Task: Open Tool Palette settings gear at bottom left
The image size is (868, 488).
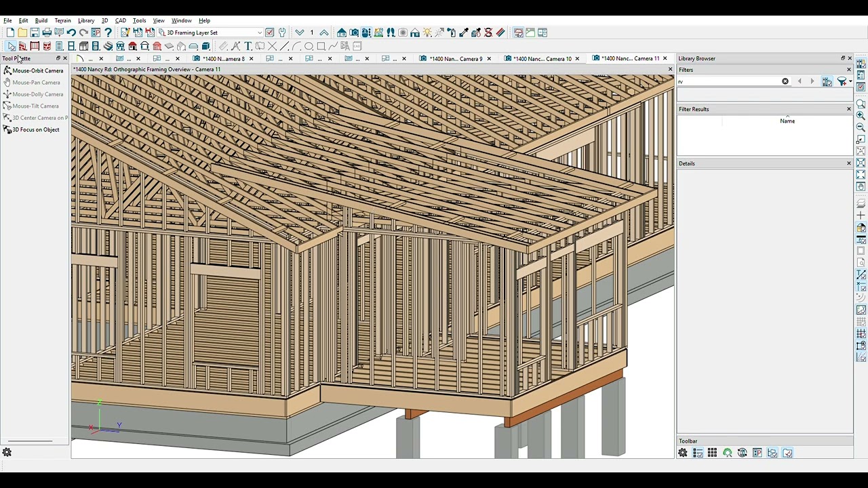Action: tap(7, 452)
